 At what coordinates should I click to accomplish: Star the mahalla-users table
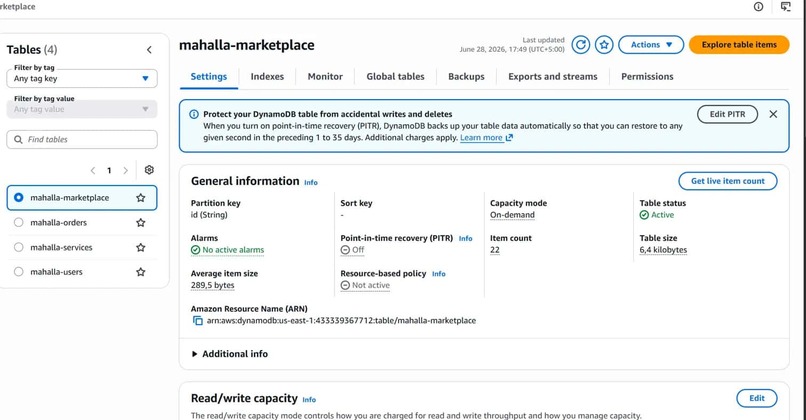tap(140, 272)
